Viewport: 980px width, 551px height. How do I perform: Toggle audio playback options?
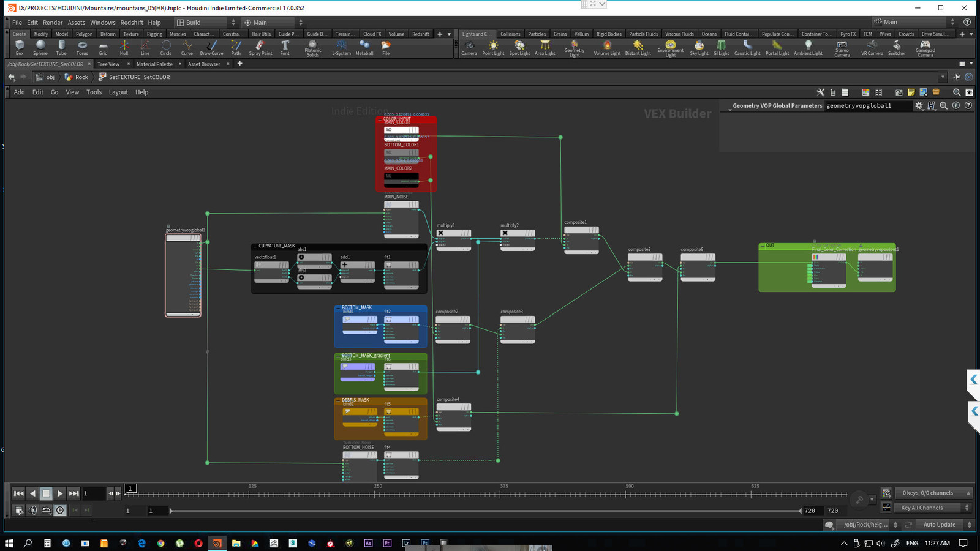pos(32,510)
